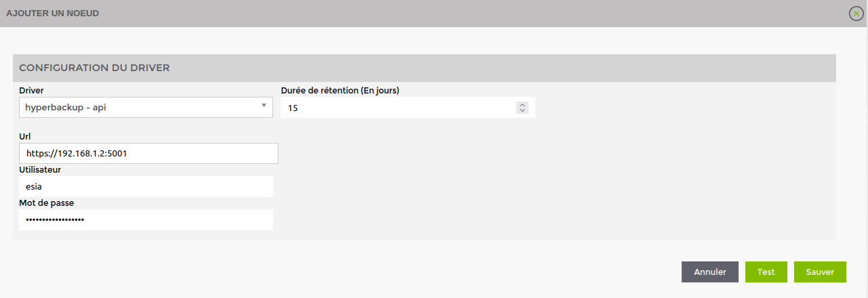
Task: Decrease the retention days with down arrow
Action: pos(522,110)
